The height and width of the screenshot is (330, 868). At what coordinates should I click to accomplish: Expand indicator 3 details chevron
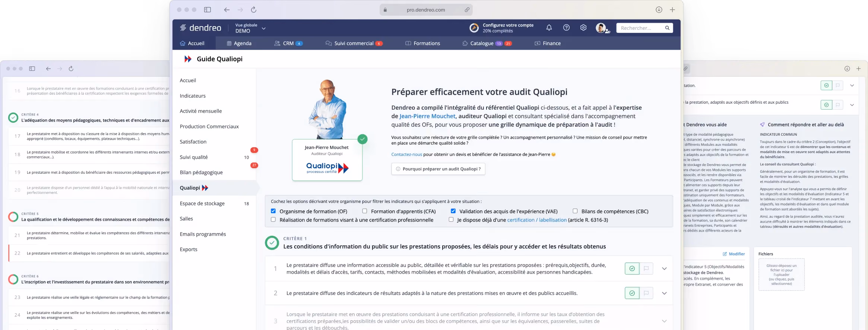[x=664, y=321]
